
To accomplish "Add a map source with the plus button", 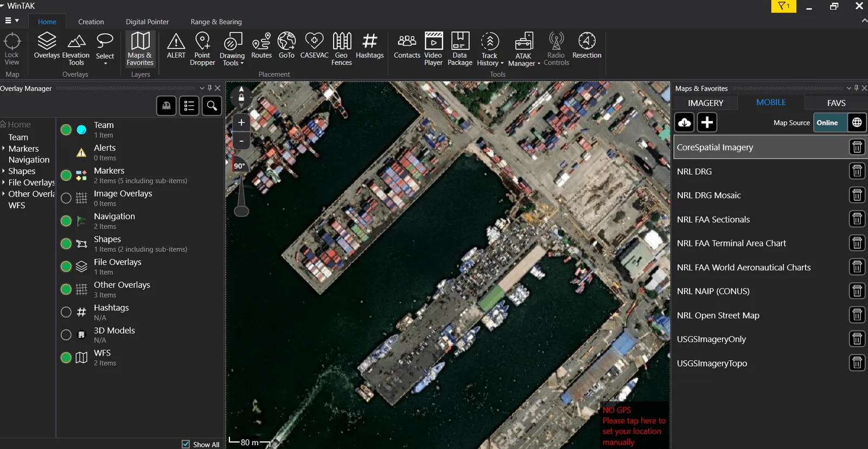I will 707,122.
